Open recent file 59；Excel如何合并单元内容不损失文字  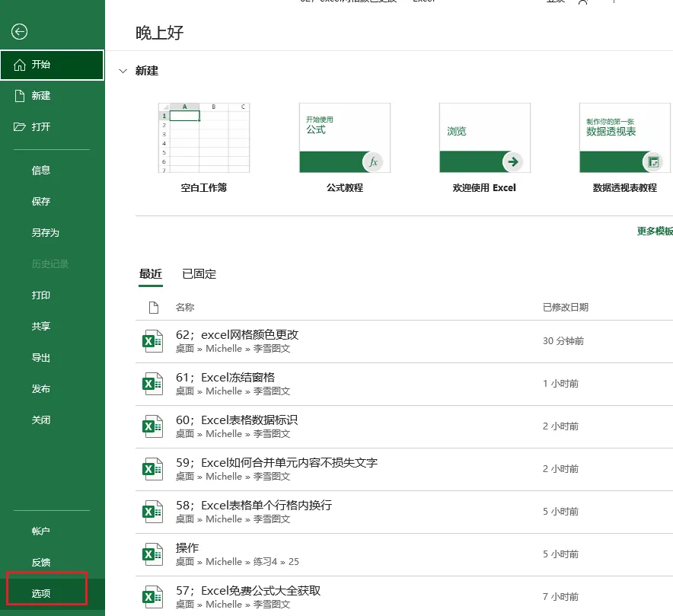404,469
